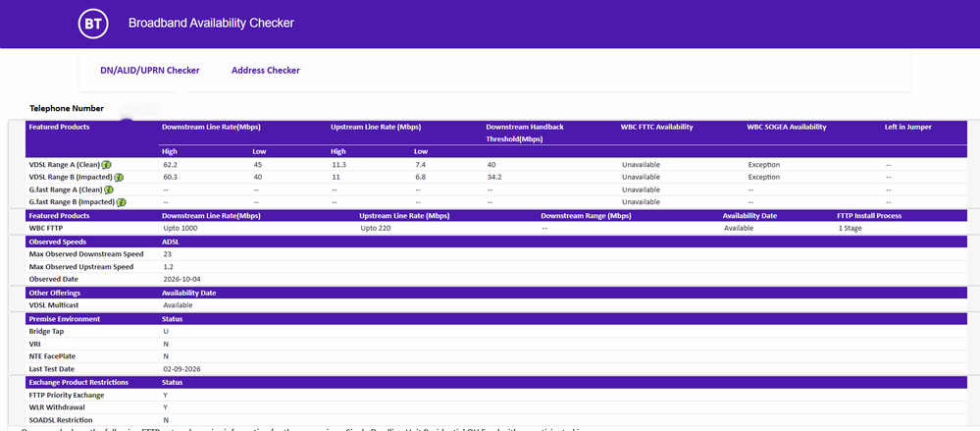This screenshot has height=431, width=980.
Task: Click Other Offerings section header
Action: click(55, 293)
